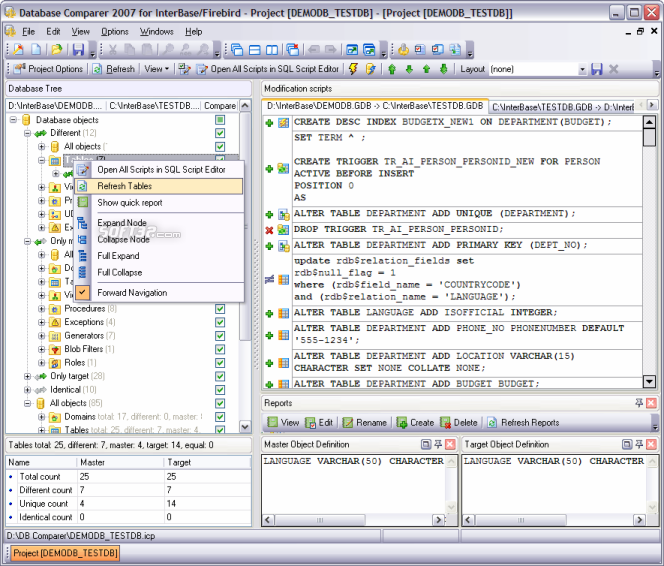Viewport: 664px width, 566px height.
Task: Uncheck compare checkbox for Different (12)
Action: click(x=220, y=133)
